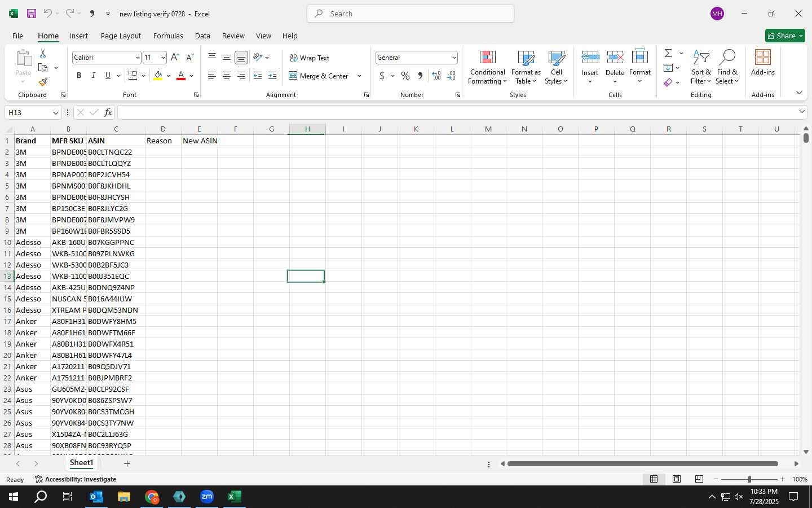Screen dimensions: 812x508
Task: Click the AutoSum sigma icon
Action: [668, 53]
